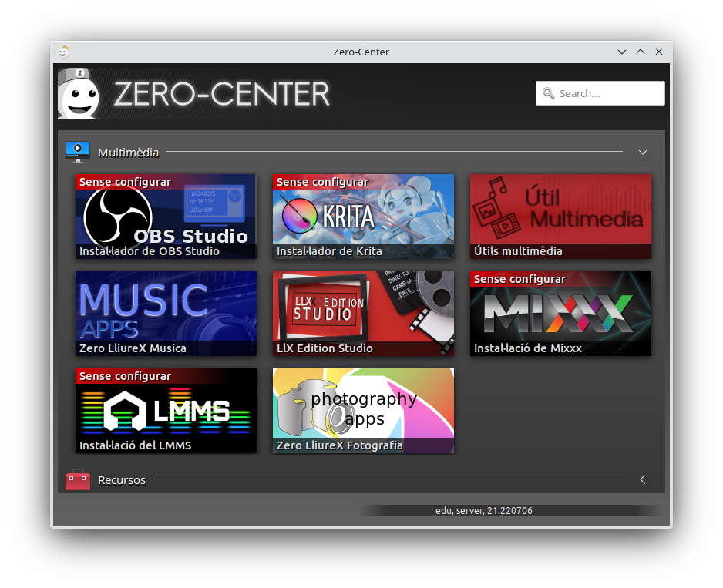Start the Mixxx installation tile

coord(560,314)
